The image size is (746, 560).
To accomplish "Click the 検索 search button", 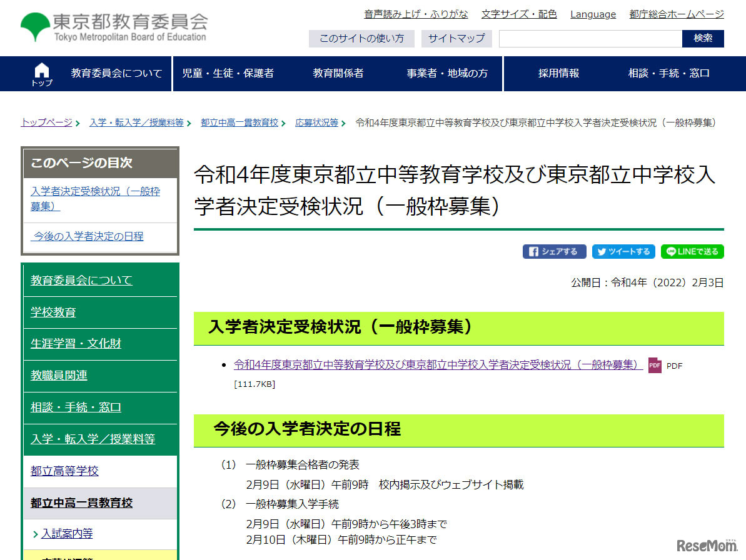I will coord(703,39).
